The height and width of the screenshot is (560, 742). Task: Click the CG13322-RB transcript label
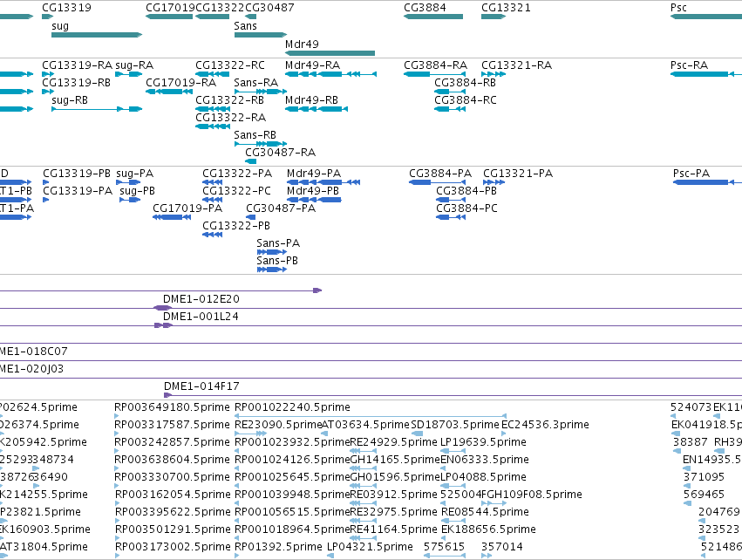tap(229, 100)
